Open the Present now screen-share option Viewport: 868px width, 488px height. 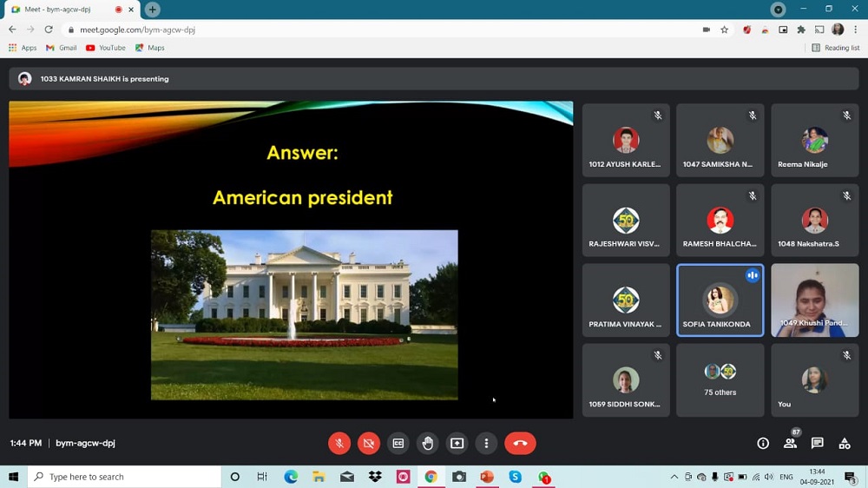pyautogui.click(x=457, y=443)
